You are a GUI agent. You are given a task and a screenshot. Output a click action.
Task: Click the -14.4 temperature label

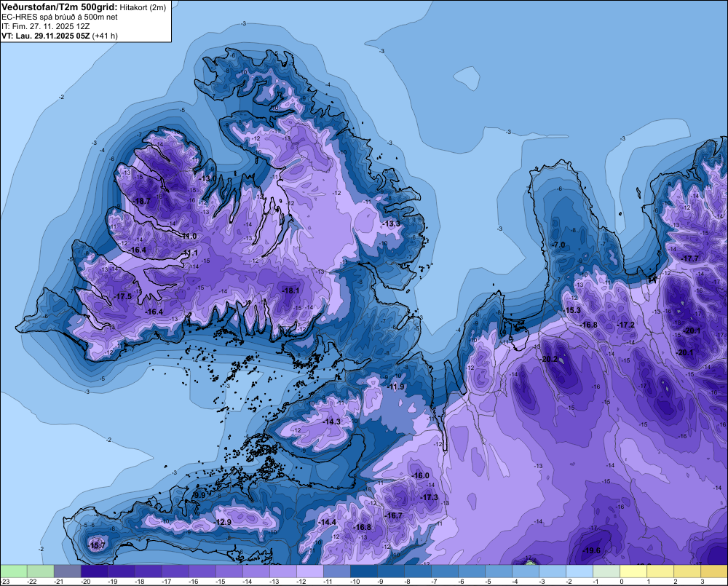click(x=327, y=522)
